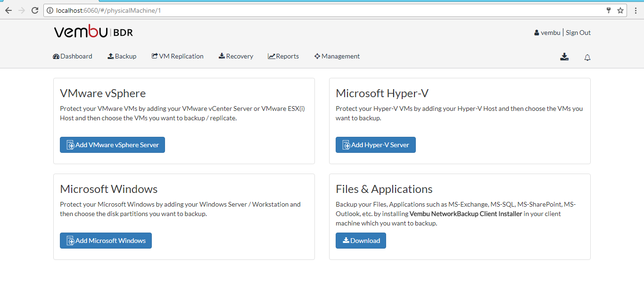Click the download tray icon in header
The width and height of the screenshot is (644, 292).
point(564,57)
